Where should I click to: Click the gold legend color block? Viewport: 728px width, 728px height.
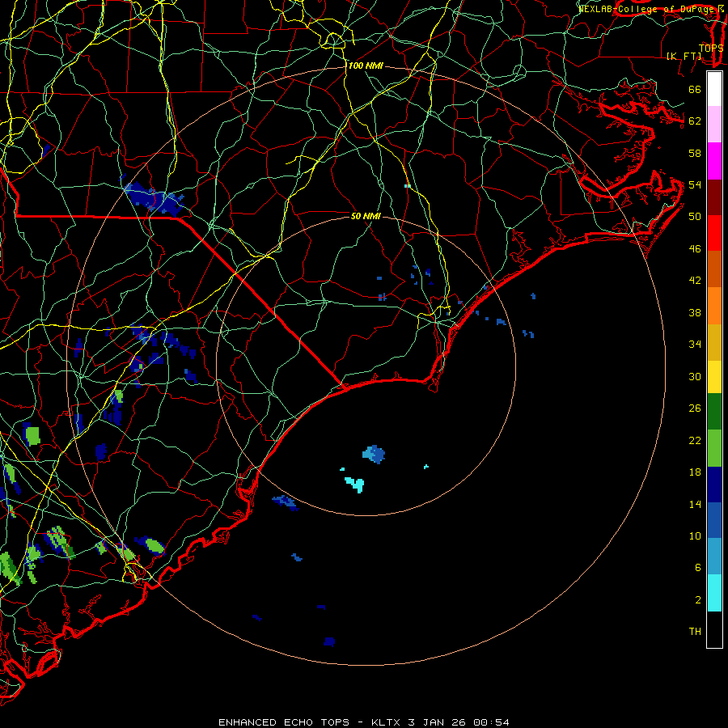(x=714, y=341)
